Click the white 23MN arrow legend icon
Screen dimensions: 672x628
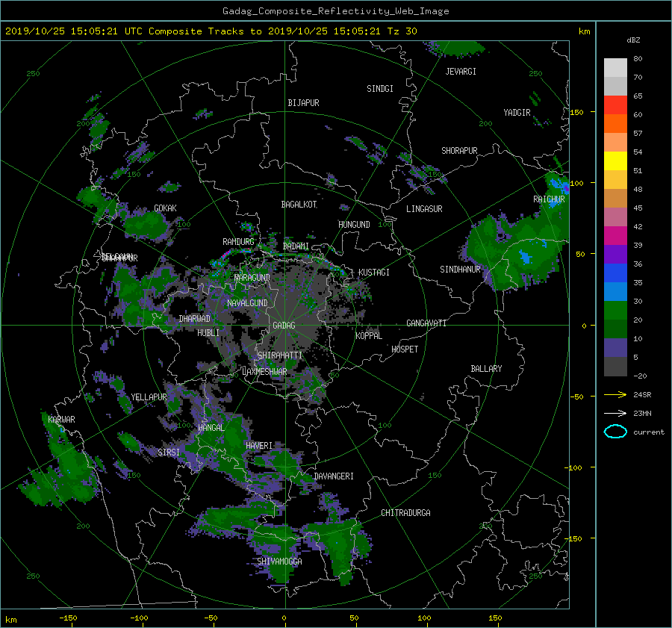615,413
